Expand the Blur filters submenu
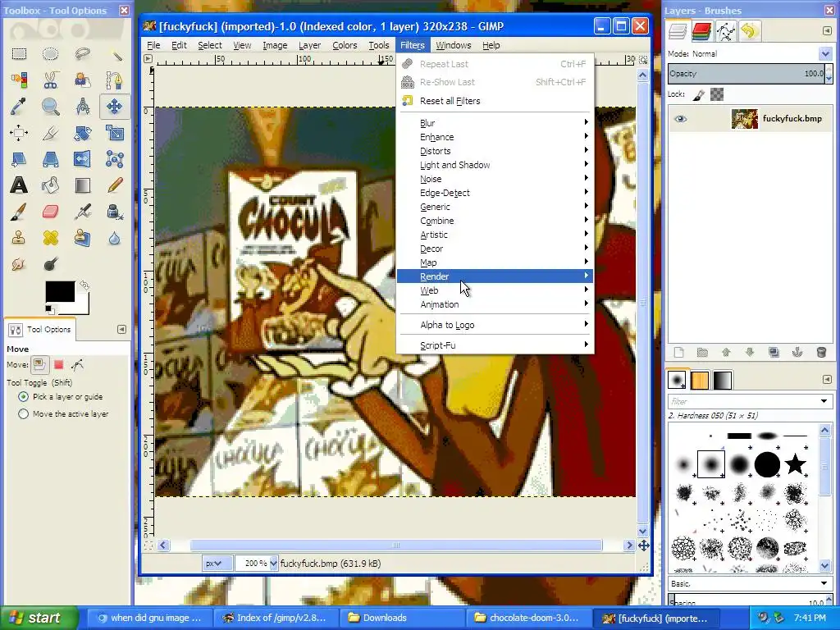 (495, 123)
